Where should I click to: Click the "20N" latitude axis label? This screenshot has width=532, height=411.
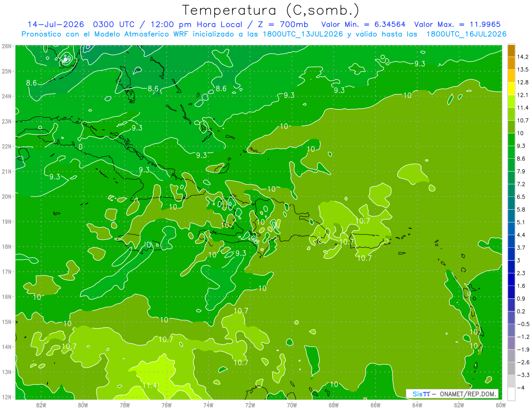7,196
